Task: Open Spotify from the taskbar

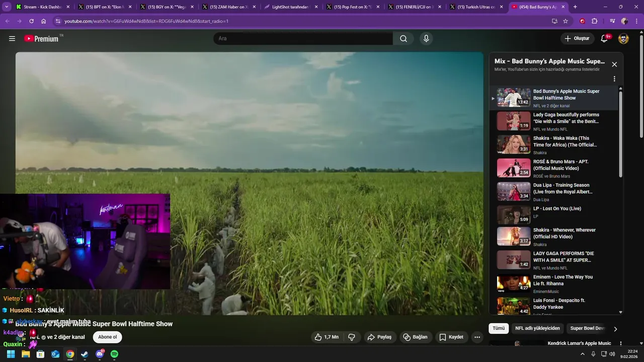Action: click(x=114, y=354)
